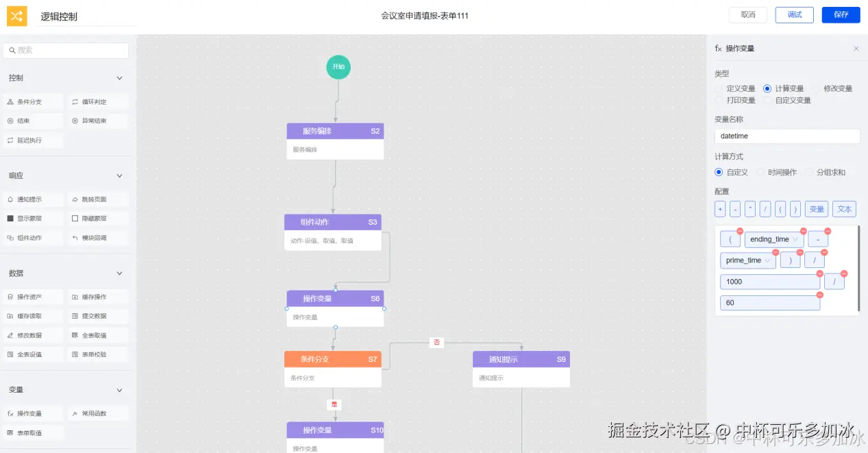
Task: Click the 保存 save button
Action: [841, 14]
